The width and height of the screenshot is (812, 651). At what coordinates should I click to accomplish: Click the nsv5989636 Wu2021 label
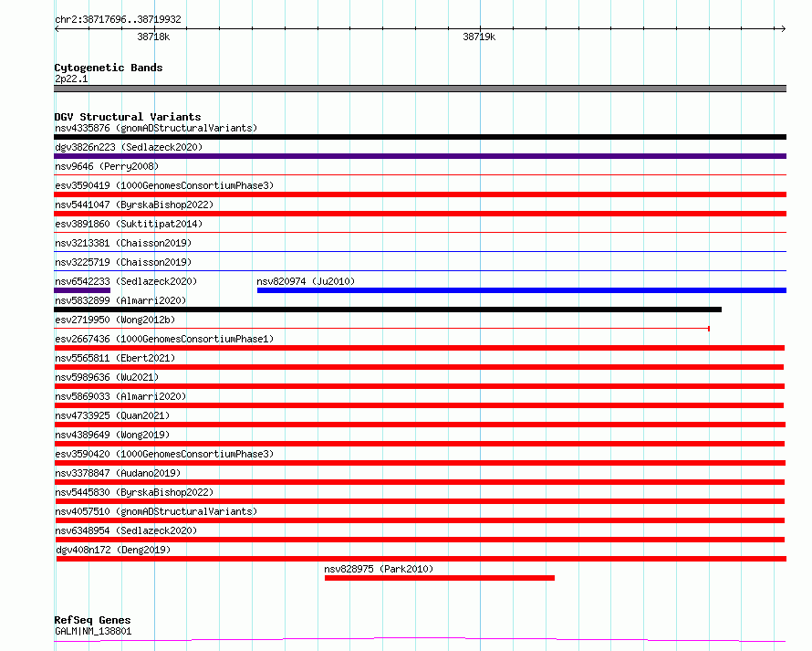(107, 377)
